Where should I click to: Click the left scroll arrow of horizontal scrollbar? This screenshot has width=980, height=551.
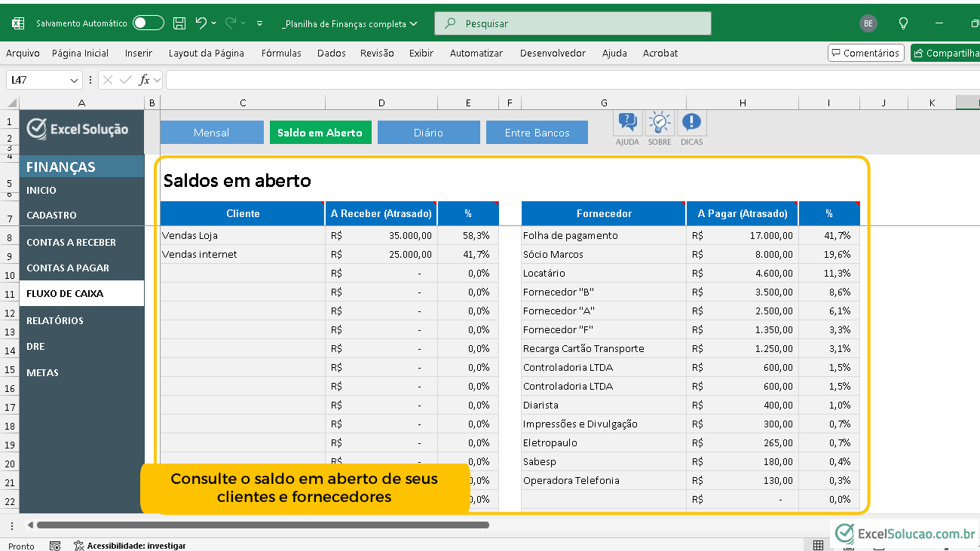(30, 525)
